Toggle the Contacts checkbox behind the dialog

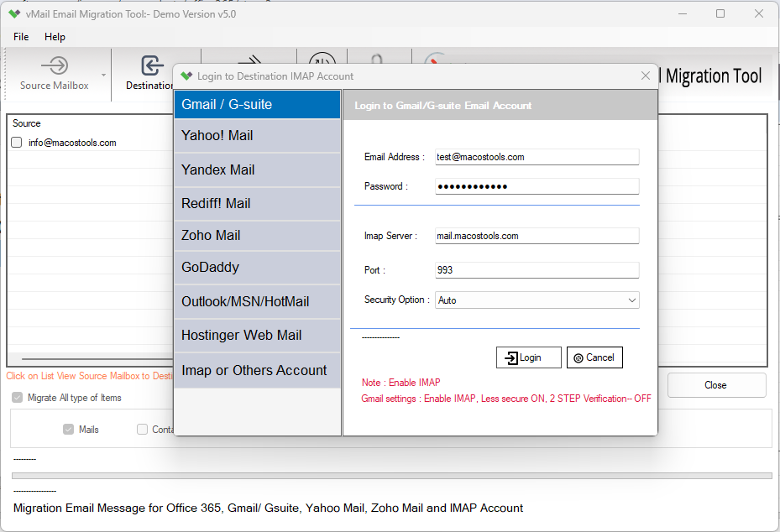pos(142,430)
